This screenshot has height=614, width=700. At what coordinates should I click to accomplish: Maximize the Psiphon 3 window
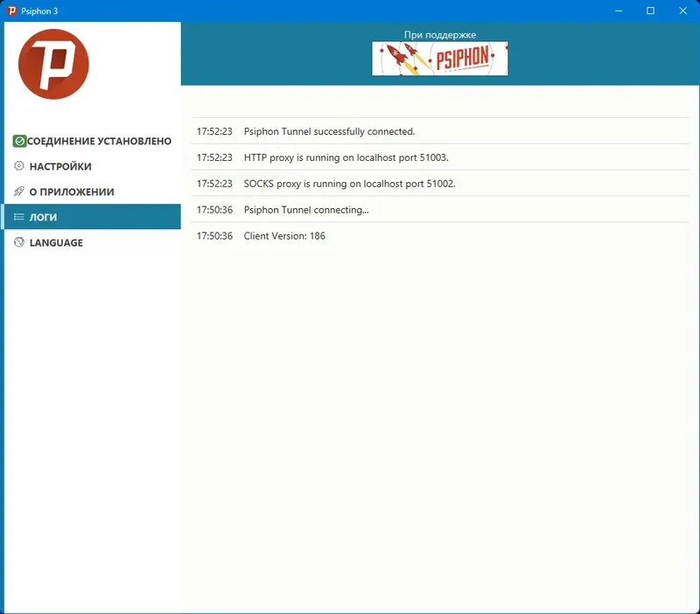pyautogui.click(x=650, y=10)
